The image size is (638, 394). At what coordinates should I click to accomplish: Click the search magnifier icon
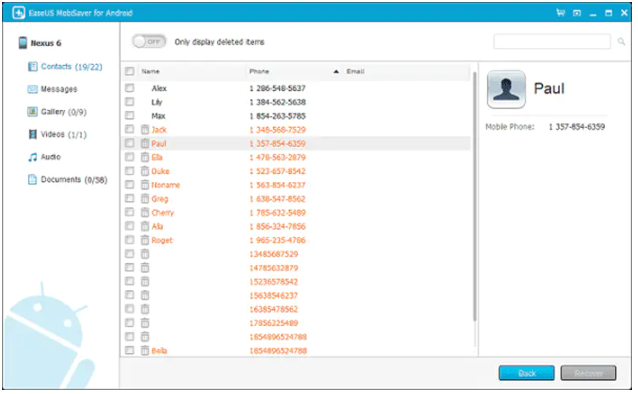[621, 42]
